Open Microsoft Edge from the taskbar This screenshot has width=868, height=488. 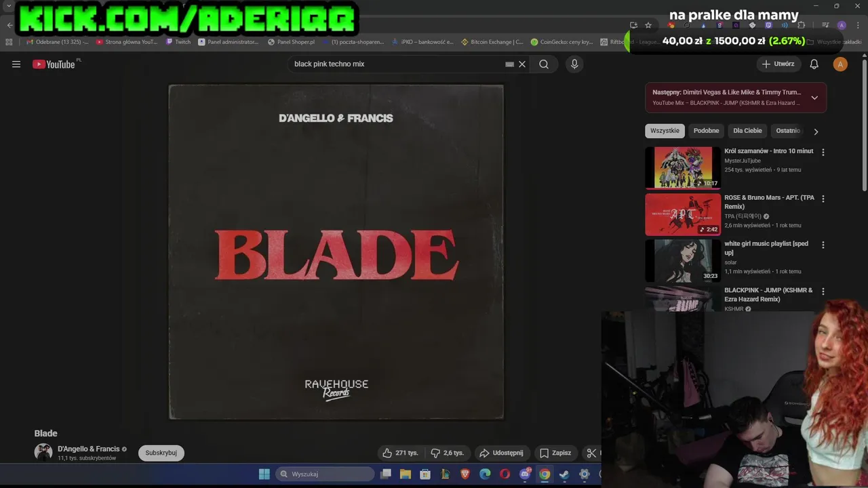click(x=485, y=474)
